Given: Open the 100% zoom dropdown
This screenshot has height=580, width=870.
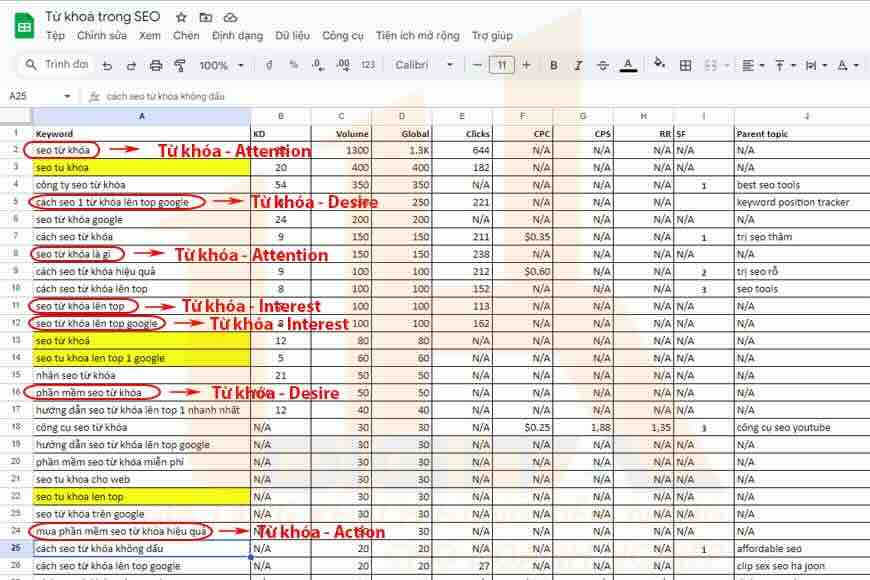Looking at the screenshot, I should click(x=221, y=65).
